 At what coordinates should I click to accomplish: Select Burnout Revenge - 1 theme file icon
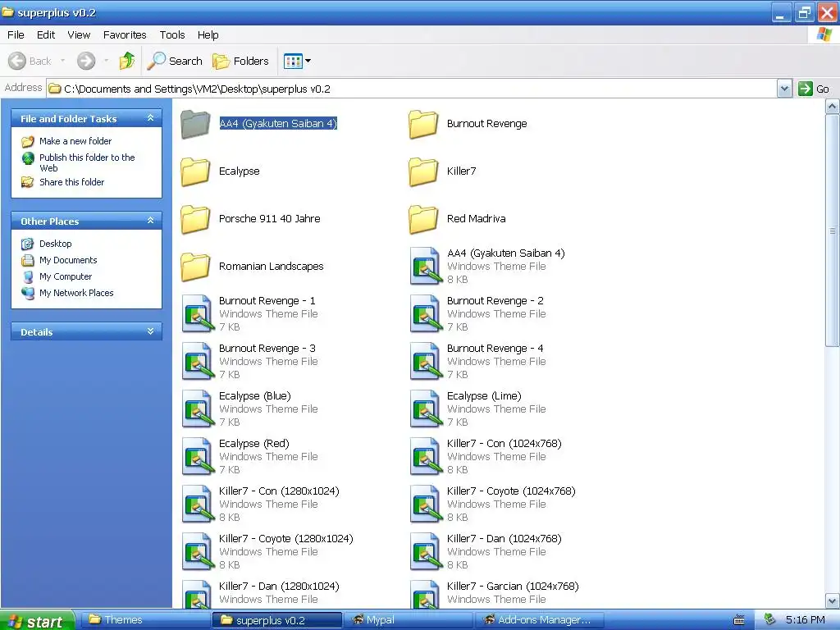coord(198,313)
